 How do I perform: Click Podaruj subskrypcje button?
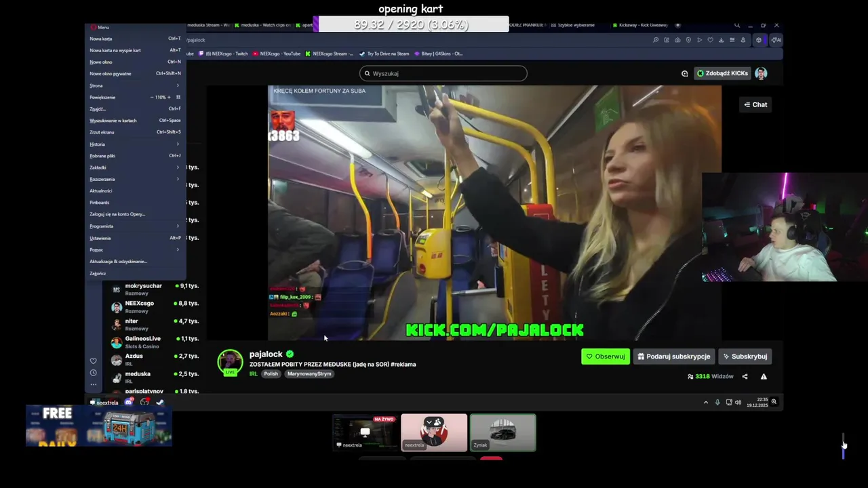[674, 357]
